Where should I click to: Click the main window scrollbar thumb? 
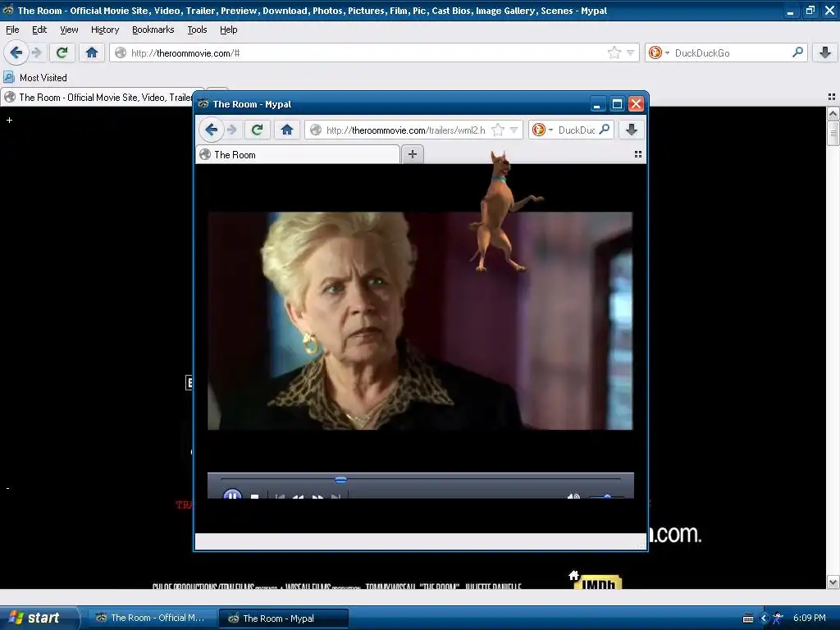coord(833,134)
